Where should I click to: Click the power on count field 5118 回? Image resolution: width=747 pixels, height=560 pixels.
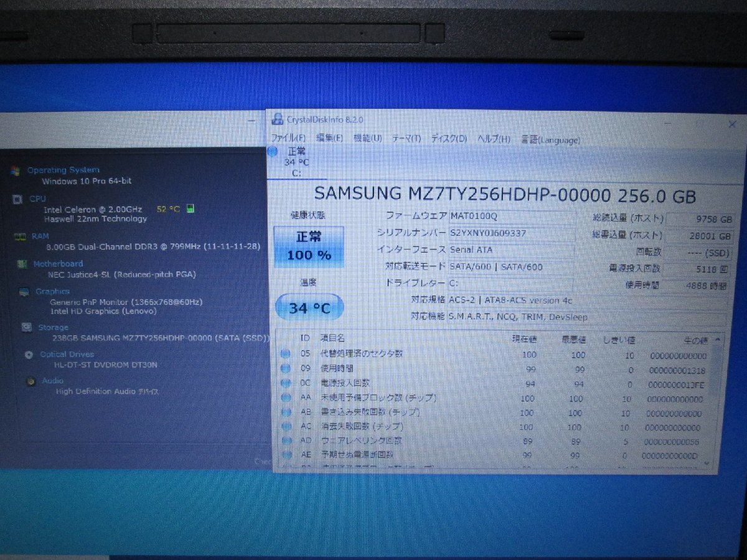pyautogui.click(x=697, y=269)
